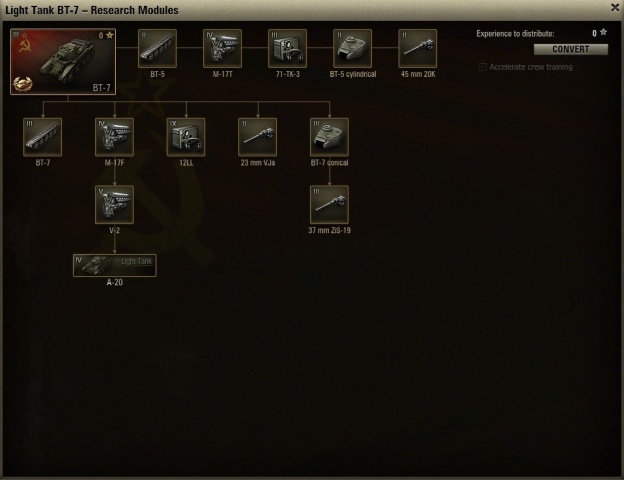Screen dimensions: 624x480
Task: Click the '45 mm 20K' label text
Action: pos(418,74)
